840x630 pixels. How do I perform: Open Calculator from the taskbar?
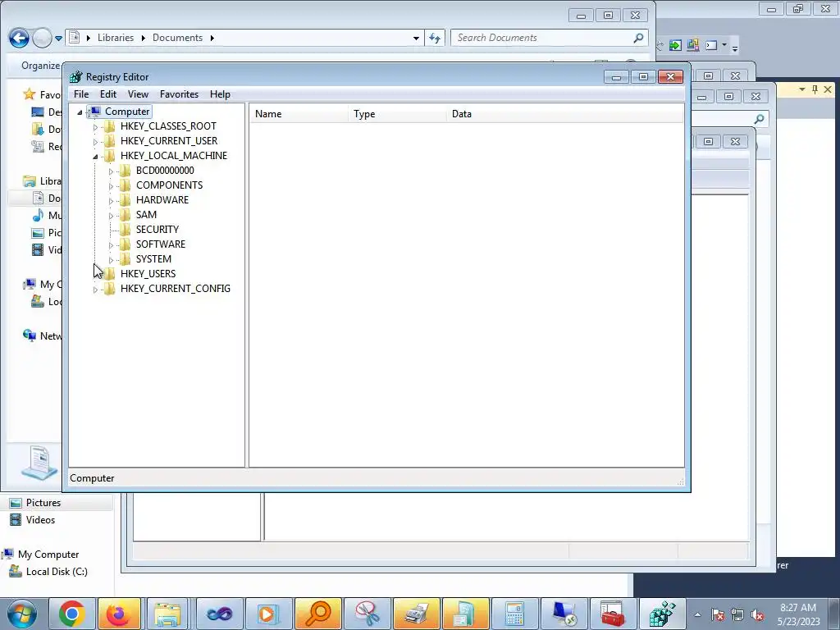coord(514,614)
